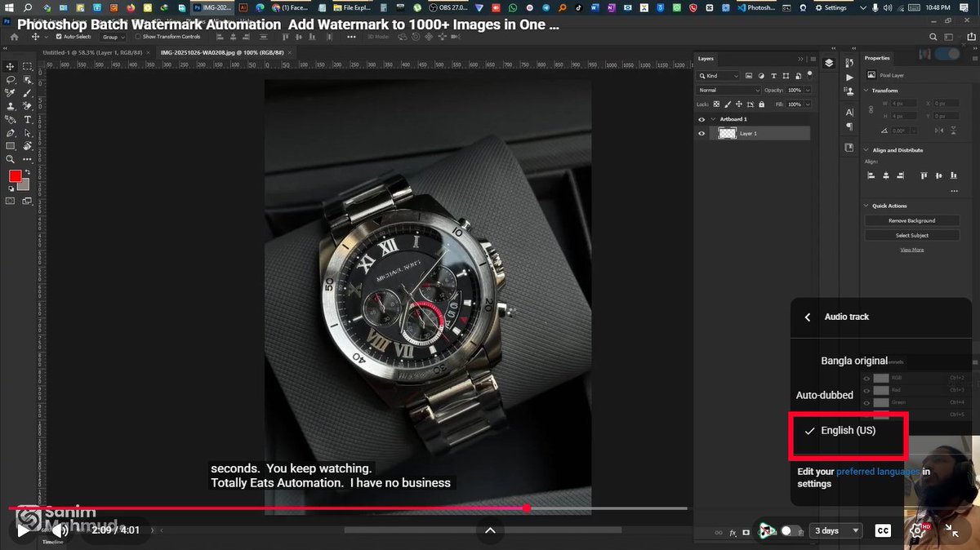
Task: Open the Normal blend mode dropdown
Action: point(728,90)
